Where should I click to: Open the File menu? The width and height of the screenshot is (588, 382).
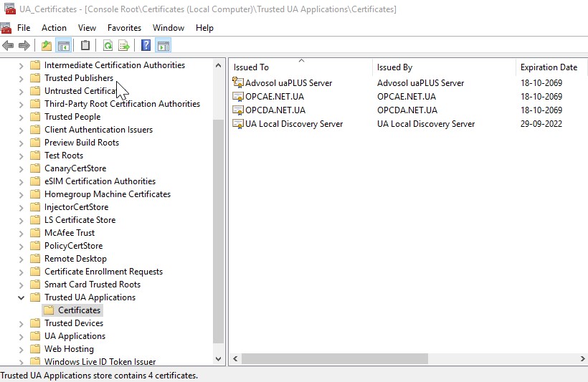point(24,28)
